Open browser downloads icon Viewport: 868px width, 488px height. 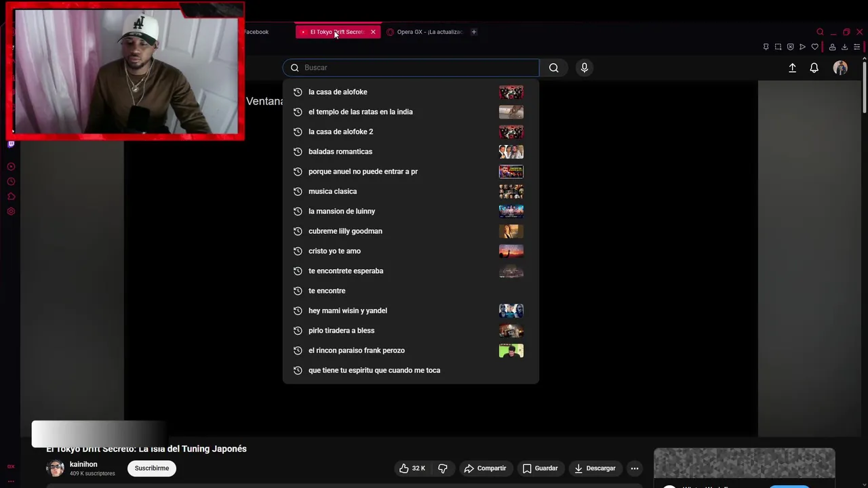(x=844, y=47)
